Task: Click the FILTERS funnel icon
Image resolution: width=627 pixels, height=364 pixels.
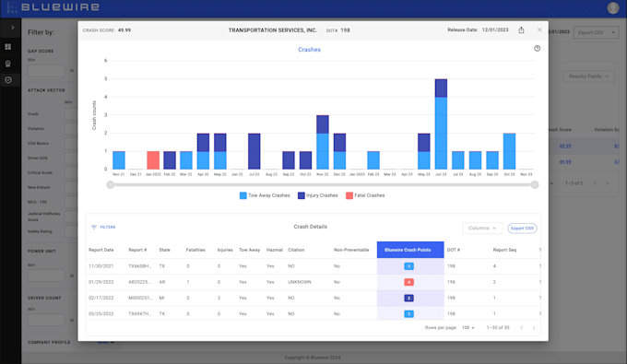Action: tap(94, 227)
